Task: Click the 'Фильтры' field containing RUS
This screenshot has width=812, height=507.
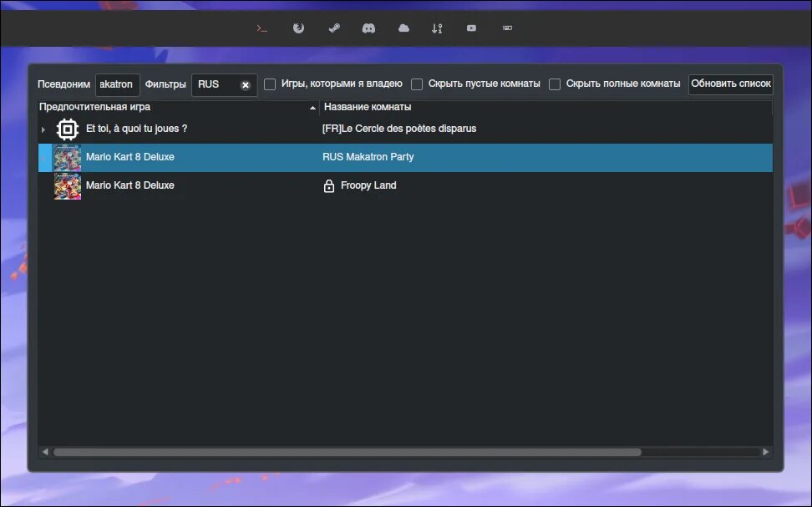Action: pos(224,85)
